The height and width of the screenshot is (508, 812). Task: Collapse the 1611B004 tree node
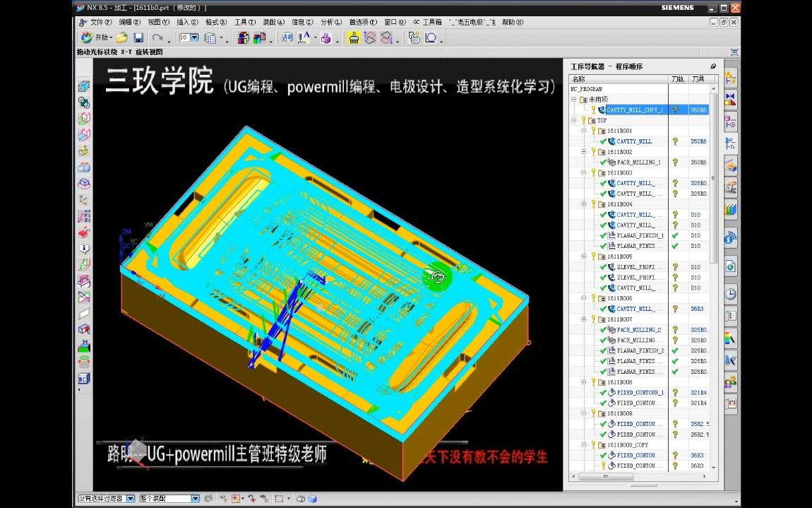click(x=583, y=203)
